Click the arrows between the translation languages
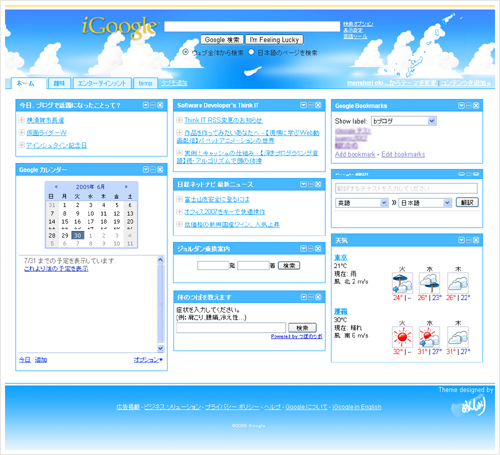Screen dimensions: 500x455 394,203
